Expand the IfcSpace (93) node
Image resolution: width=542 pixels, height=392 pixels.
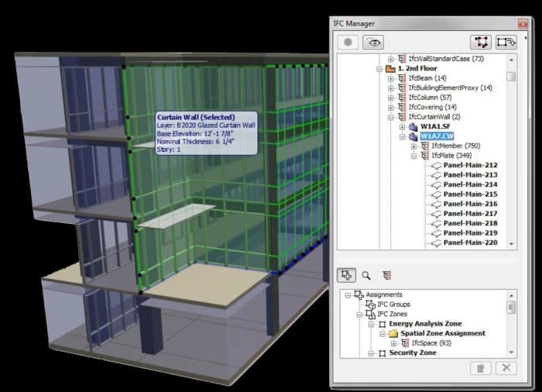[393, 343]
